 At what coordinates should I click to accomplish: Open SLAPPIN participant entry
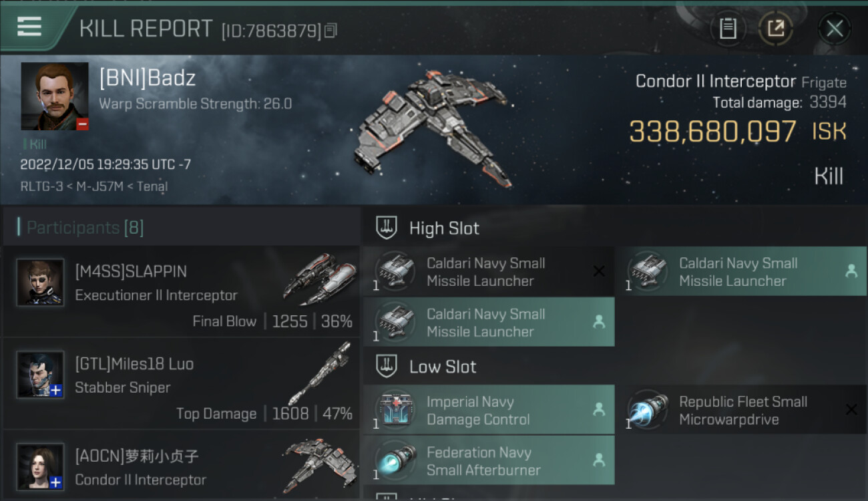tap(182, 291)
